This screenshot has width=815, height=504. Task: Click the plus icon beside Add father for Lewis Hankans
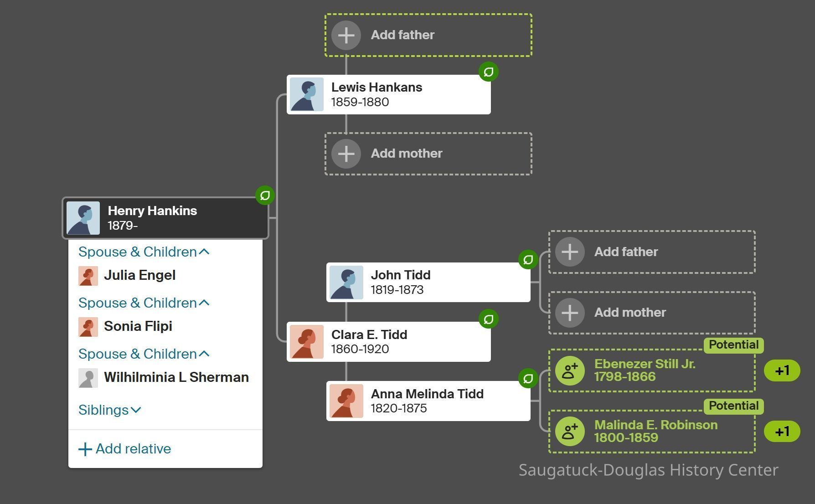(346, 35)
